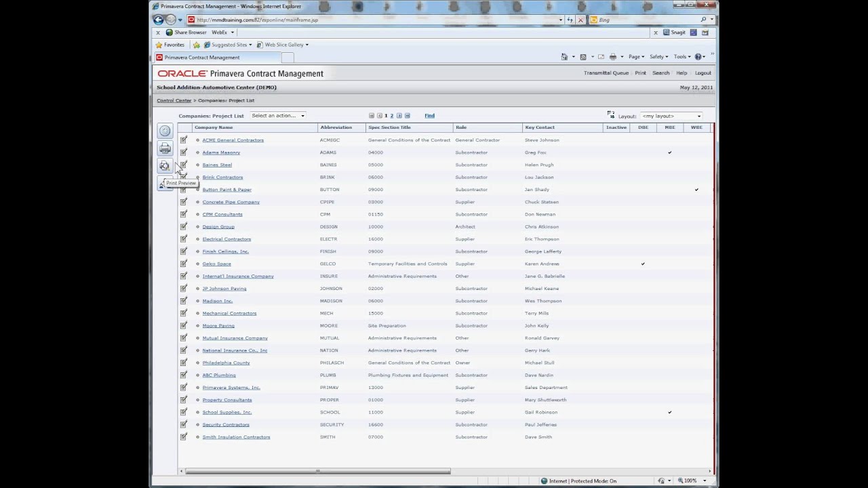Viewport: 868px width, 488px height.
Task: Go to previous page arrow in pager
Action: point(379,116)
